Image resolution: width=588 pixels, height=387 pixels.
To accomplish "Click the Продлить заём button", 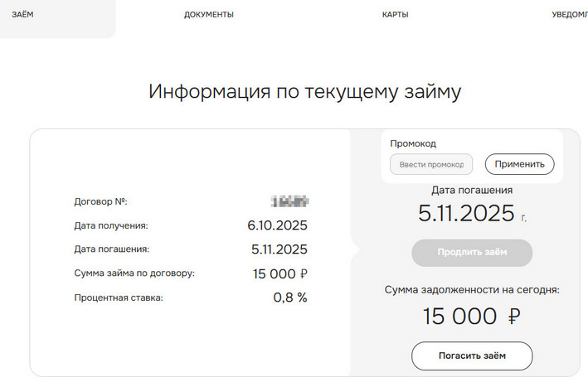I will coord(472,252).
